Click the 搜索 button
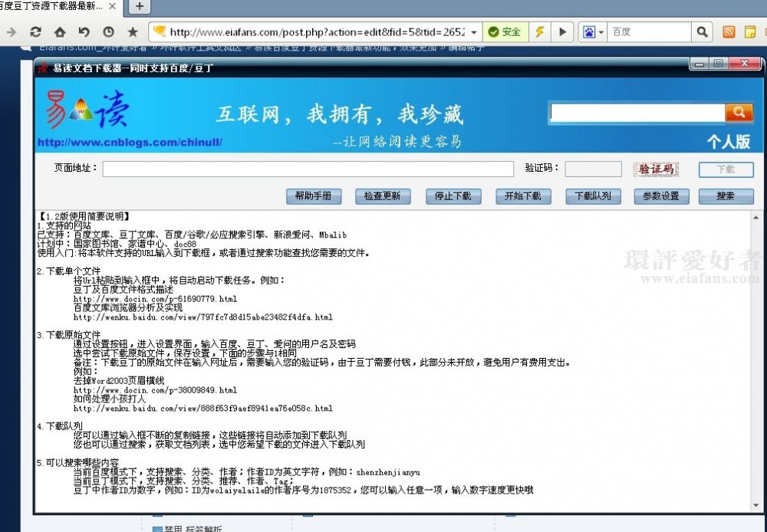767x532 pixels. (x=726, y=196)
